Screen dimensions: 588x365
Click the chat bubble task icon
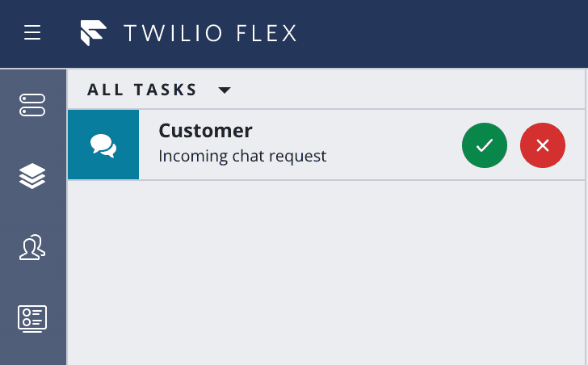[103, 145]
